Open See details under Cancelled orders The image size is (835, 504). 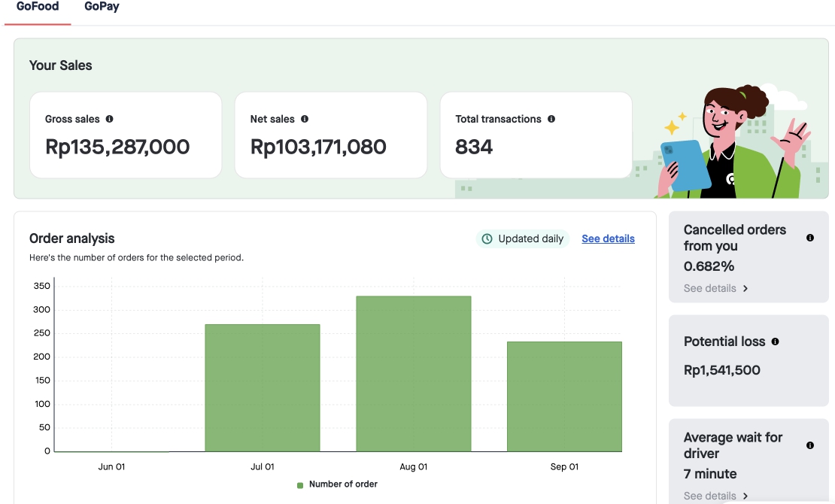point(710,288)
